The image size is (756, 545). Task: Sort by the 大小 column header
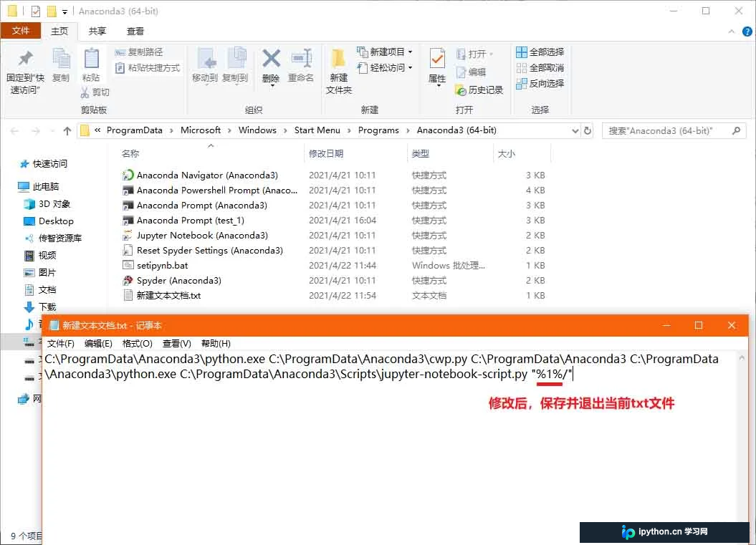coord(506,154)
